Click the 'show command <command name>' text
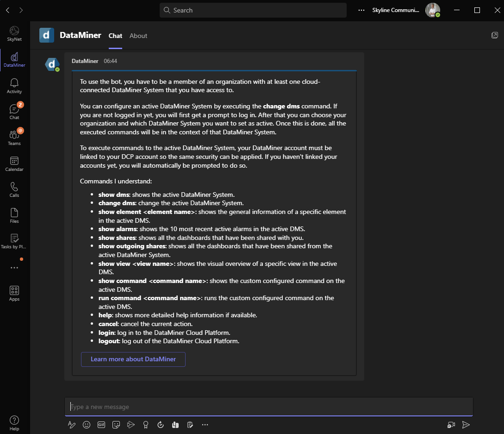The height and width of the screenshot is (434, 504). click(152, 281)
